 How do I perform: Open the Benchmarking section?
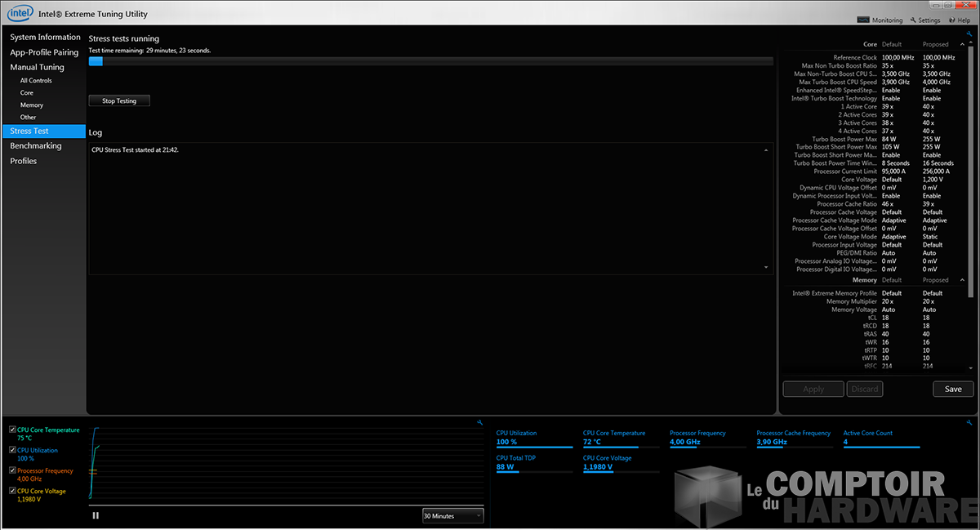[x=36, y=145]
